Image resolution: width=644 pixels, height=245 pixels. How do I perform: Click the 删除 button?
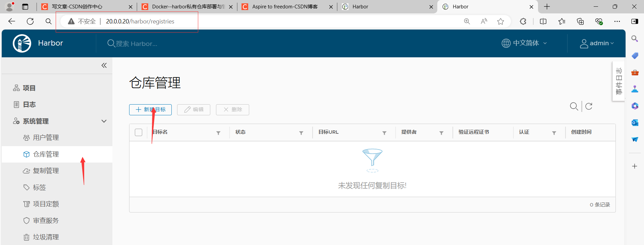[x=232, y=110]
